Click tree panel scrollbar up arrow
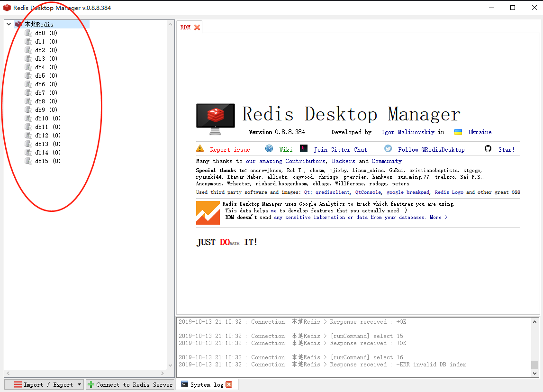 pyautogui.click(x=170, y=24)
